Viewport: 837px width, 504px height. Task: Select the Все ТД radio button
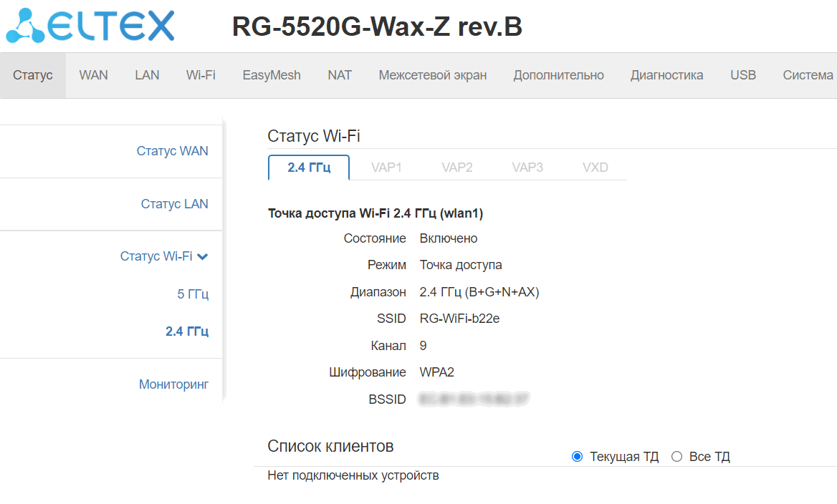point(677,457)
